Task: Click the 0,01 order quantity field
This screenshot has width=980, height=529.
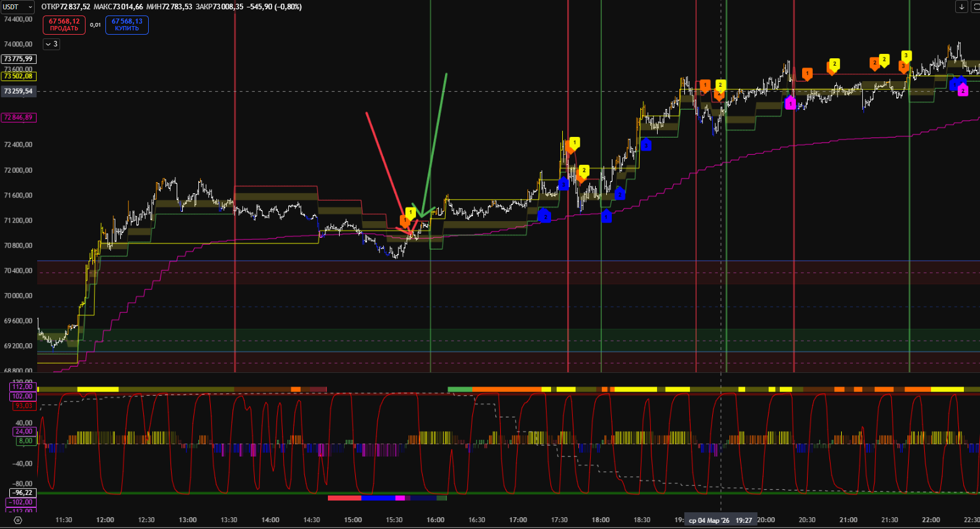Action: pyautogui.click(x=95, y=25)
